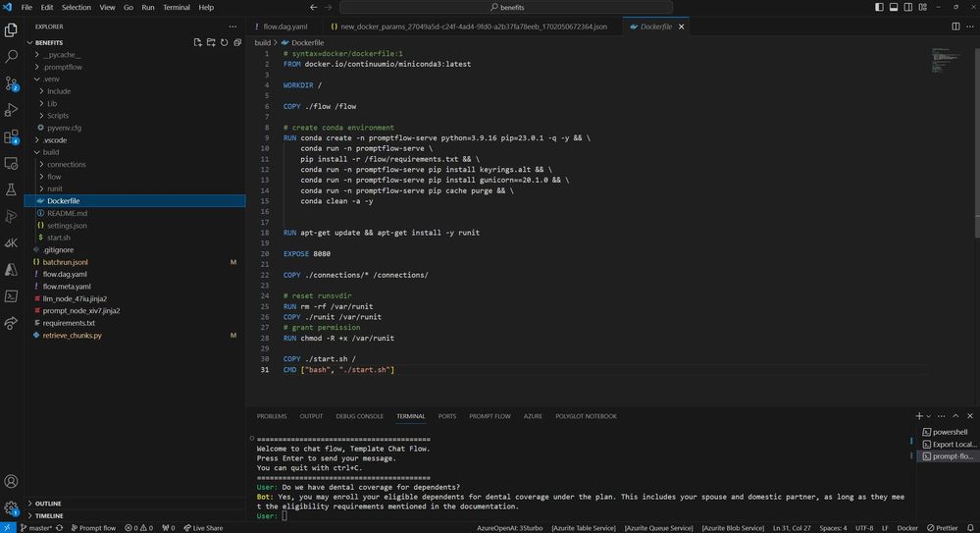Click the New File icon in Explorer
The image size is (980, 533).
pyautogui.click(x=197, y=42)
